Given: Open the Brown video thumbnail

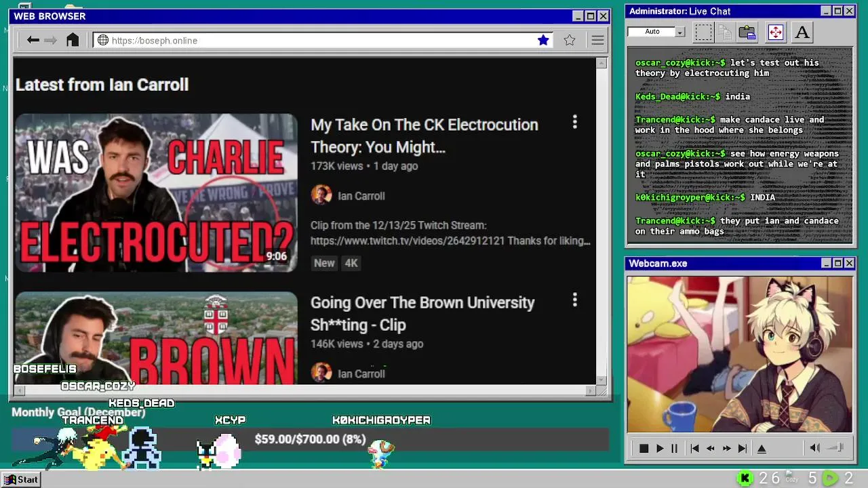Looking at the screenshot, I should 156,338.
